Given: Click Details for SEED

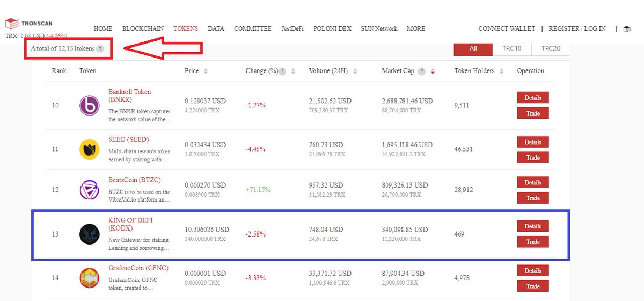Looking at the screenshot, I should [533, 142].
